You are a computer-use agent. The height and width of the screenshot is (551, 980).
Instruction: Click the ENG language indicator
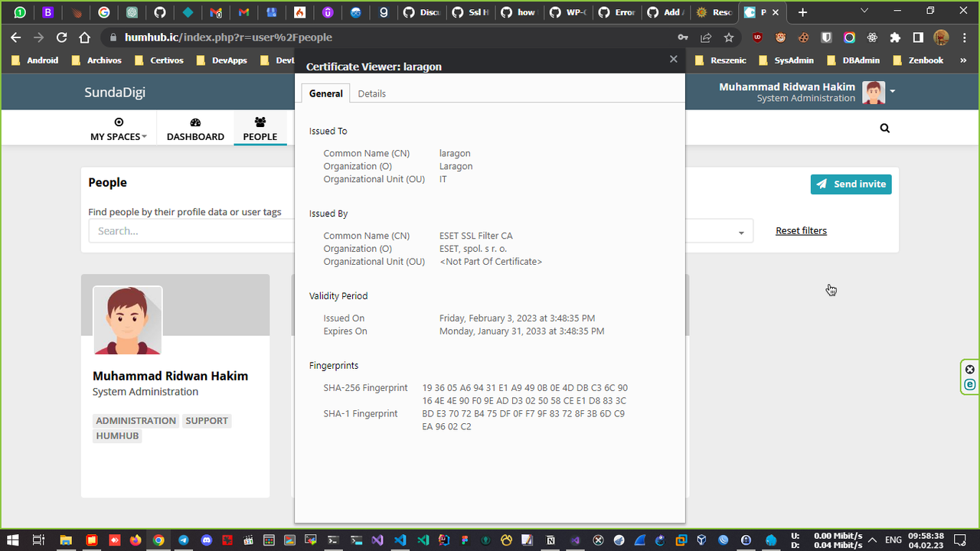[893, 540]
